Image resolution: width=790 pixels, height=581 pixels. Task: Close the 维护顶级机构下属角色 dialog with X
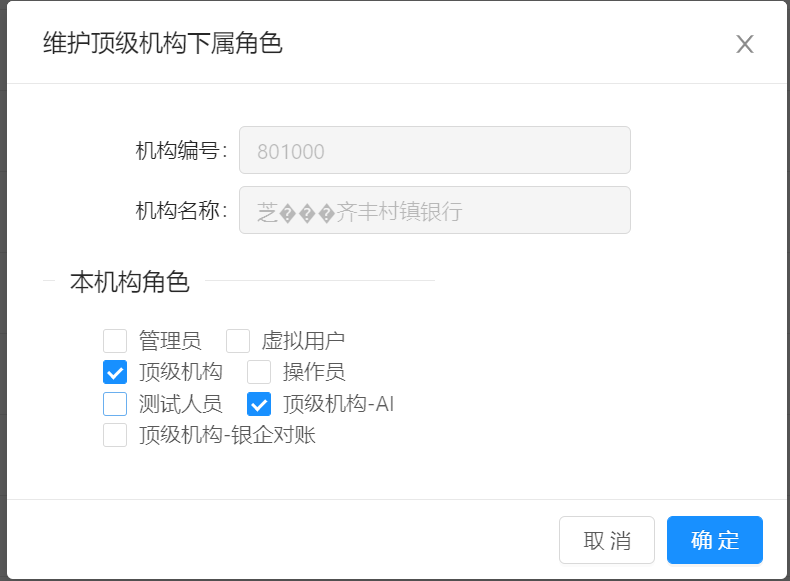pos(745,44)
